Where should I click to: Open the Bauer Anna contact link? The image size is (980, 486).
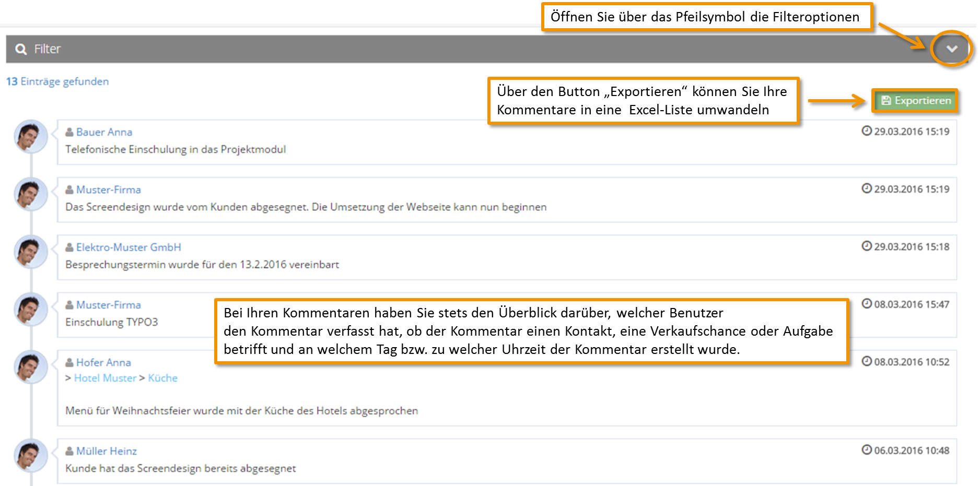pos(104,132)
